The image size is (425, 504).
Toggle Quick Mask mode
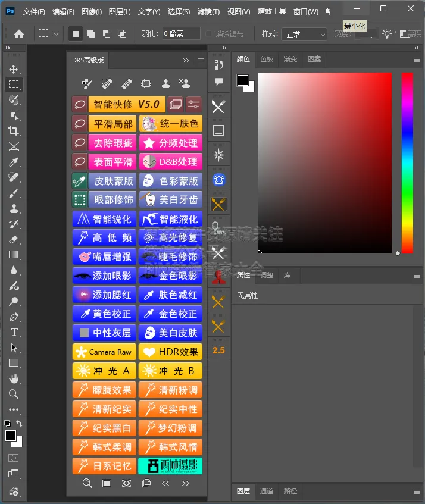tap(13, 458)
